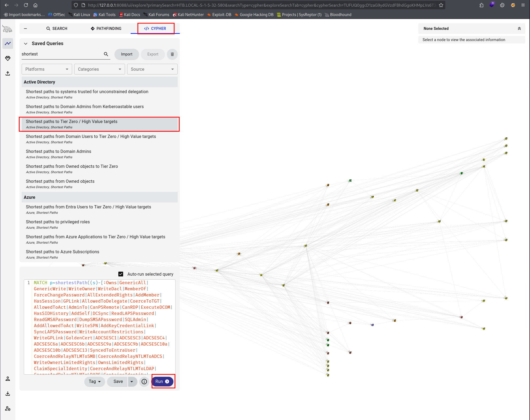The height and width of the screenshot is (420, 530).
Task: Open the Tag dropdown below the query editor
Action: [94, 382]
